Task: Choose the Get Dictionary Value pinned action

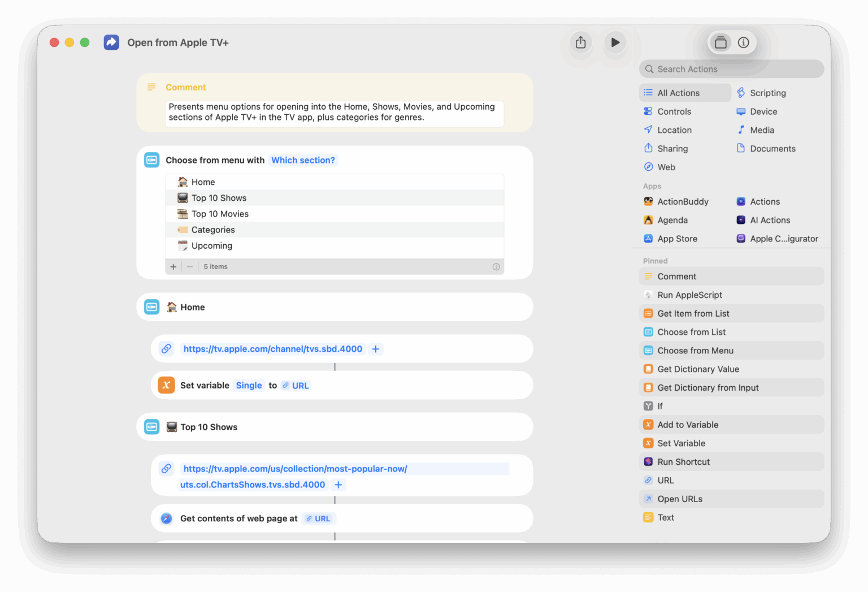Action: (x=698, y=369)
